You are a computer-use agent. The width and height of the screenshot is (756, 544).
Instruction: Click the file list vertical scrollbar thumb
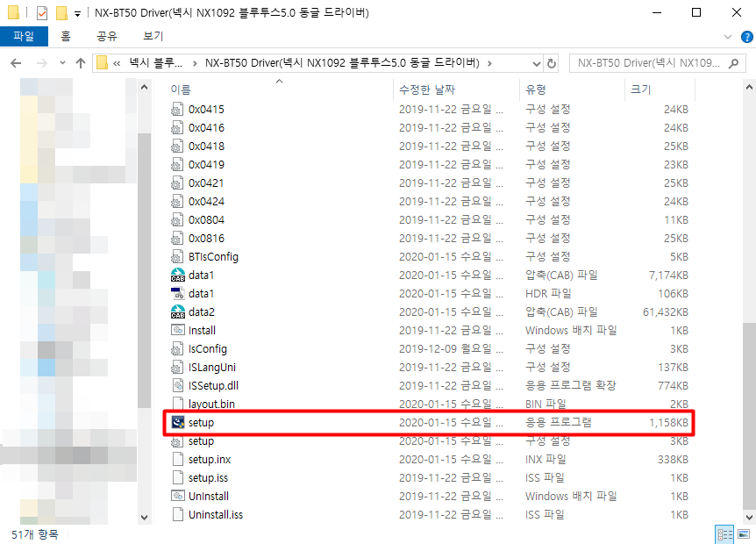[749, 416]
